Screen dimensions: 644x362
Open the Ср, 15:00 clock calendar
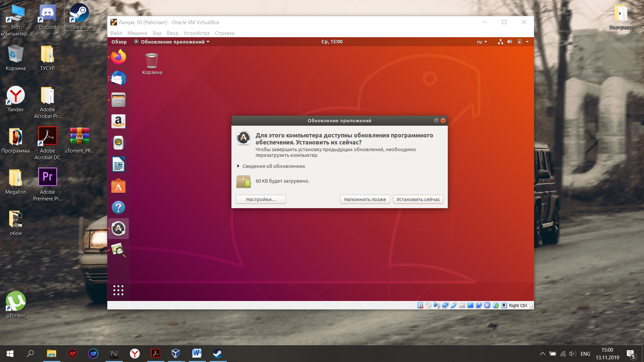[x=332, y=42]
